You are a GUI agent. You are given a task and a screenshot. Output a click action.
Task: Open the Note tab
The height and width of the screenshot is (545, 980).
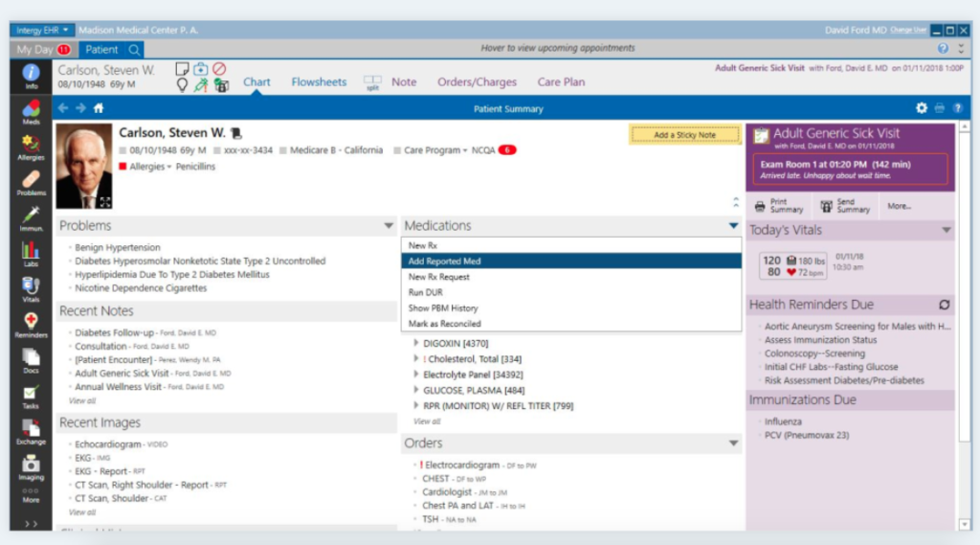click(x=404, y=82)
